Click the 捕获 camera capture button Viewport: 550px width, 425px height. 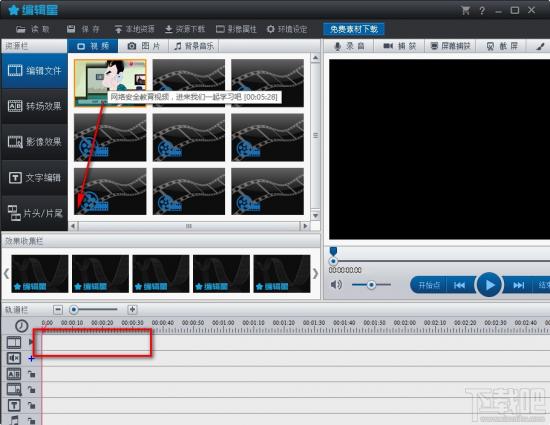click(x=399, y=46)
